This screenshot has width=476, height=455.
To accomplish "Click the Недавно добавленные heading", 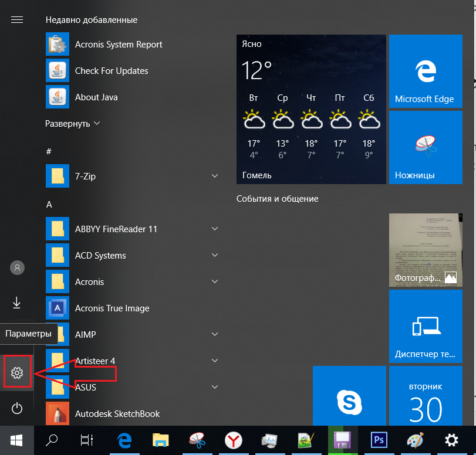I will click(92, 20).
